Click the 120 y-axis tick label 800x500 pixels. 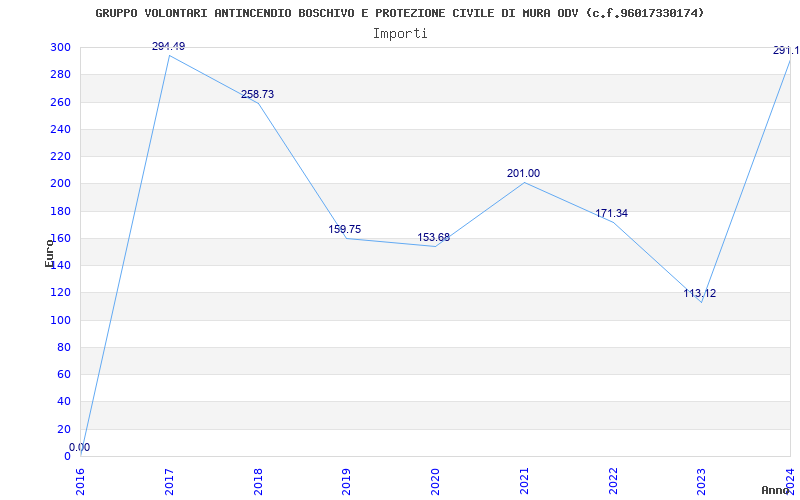[60, 292]
